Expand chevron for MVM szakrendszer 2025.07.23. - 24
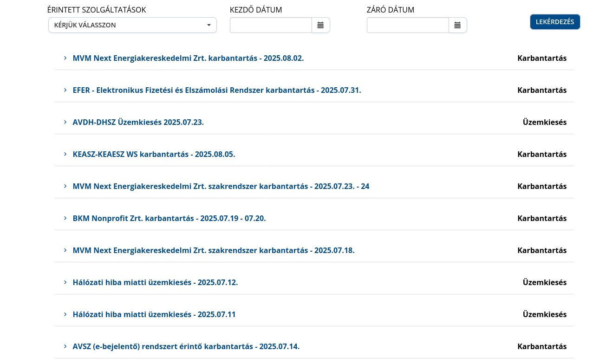The height and width of the screenshot is (364, 593). pos(65,186)
